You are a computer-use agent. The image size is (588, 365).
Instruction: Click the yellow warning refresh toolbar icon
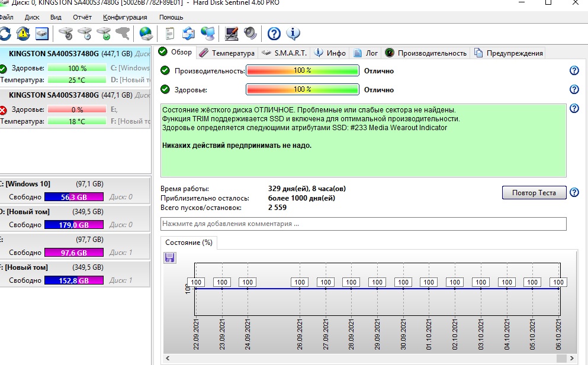click(x=23, y=33)
